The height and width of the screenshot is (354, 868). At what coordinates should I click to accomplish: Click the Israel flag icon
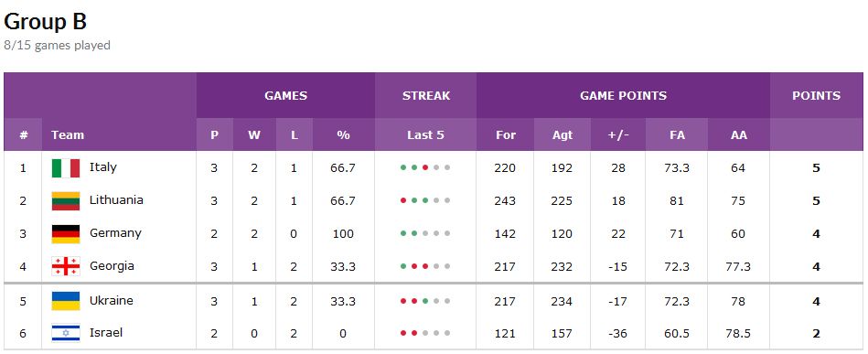[66, 333]
